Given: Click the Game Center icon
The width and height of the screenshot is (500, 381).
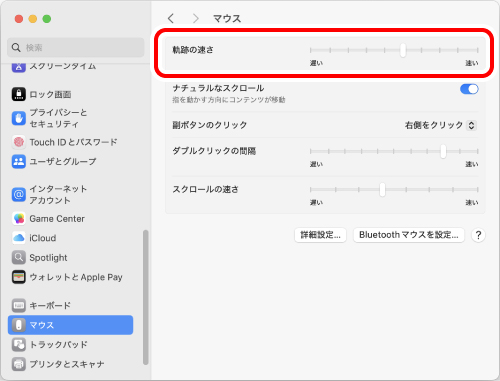Looking at the screenshot, I should click(x=19, y=219).
